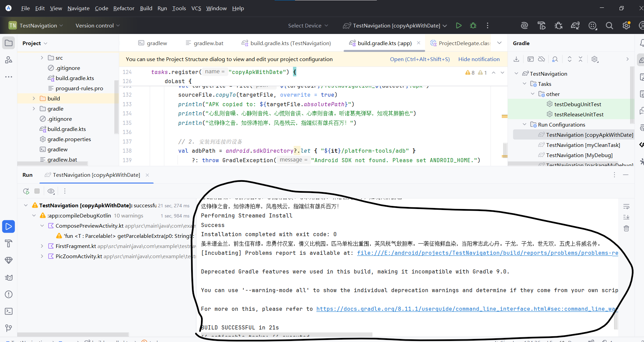Open the Build menu
644x342 pixels.
tap(146, 8)
